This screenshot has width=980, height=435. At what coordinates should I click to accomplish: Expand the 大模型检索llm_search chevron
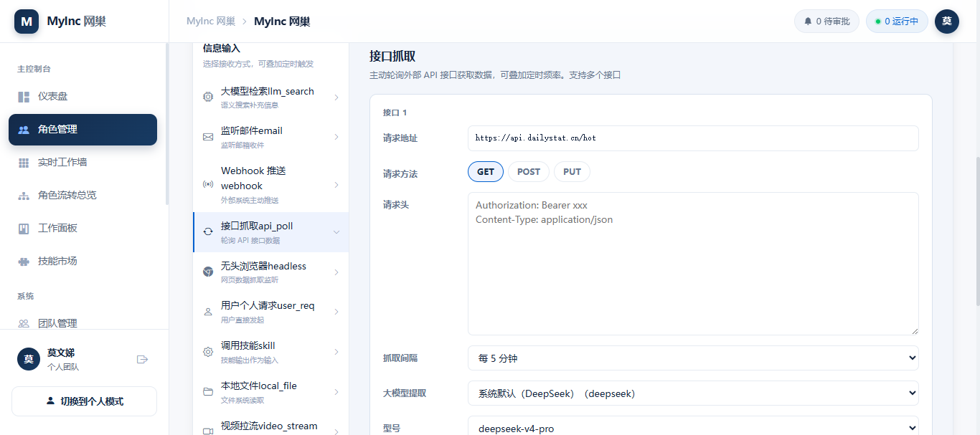point(336,97)
